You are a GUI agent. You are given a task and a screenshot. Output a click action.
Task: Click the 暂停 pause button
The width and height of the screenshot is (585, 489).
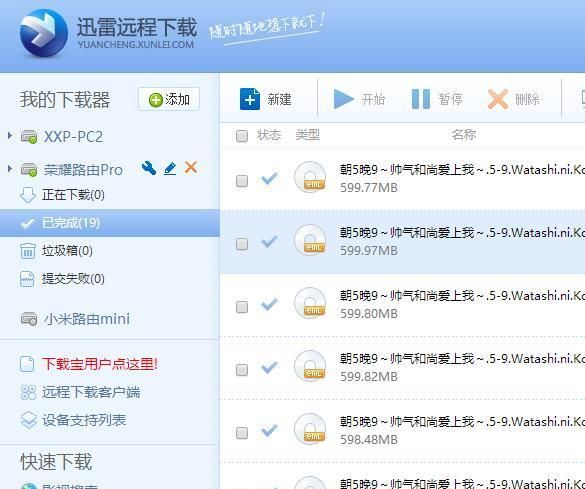tap(437, 99)
